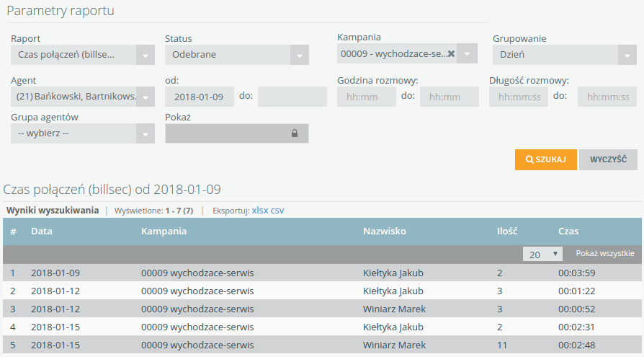
Task: Sort by the Data column header
Action: pyautogui.click(x=42, y=231)
